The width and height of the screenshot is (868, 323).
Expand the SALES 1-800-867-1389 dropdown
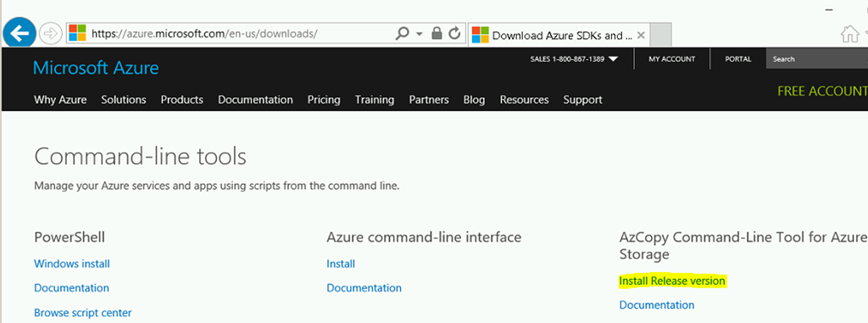point(574,59)
